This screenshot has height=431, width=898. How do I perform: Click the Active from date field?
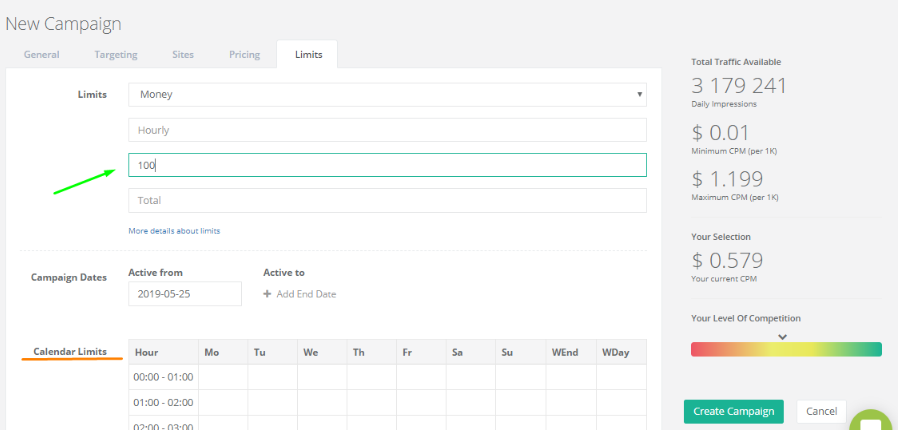pyautogui.click(x=185, y=294)
